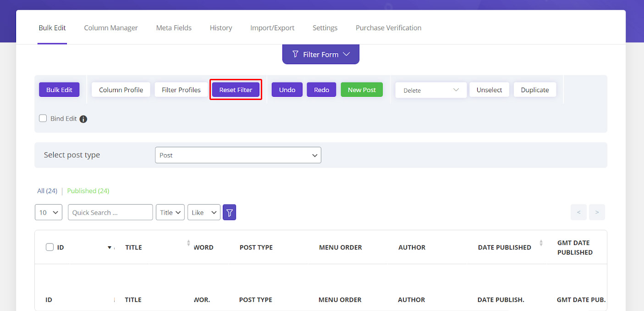Change rows per page using the 10 dropdown

[48, 212]
